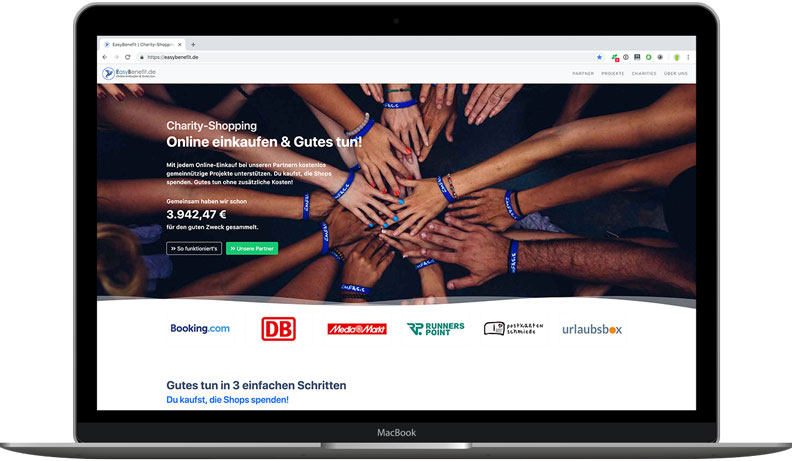Viewport: 792px width, 461px height.
Task: Click the 'So funktioniert's' button
Action: coord(194,248)
